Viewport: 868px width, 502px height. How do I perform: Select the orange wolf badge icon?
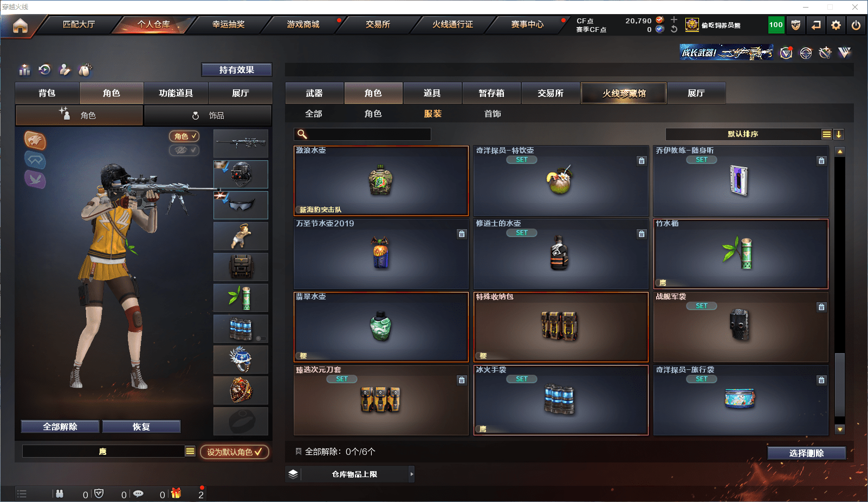point(35,141)
